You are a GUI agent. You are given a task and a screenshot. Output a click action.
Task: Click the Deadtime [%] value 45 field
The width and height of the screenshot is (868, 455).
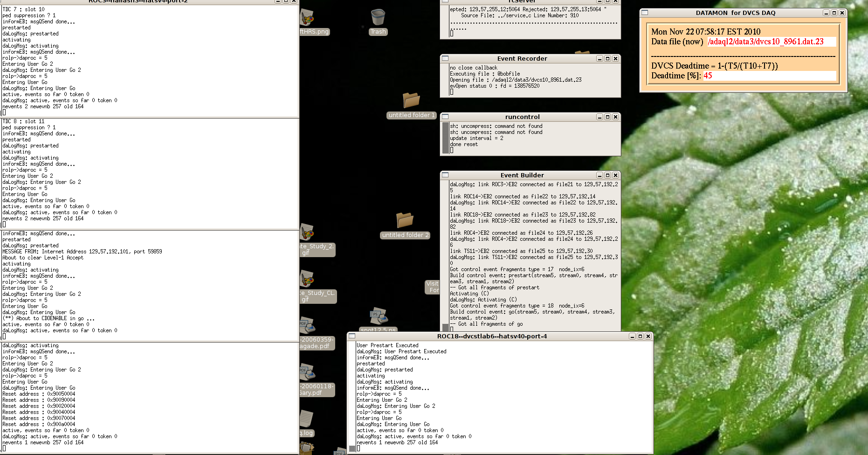[769, 76]
